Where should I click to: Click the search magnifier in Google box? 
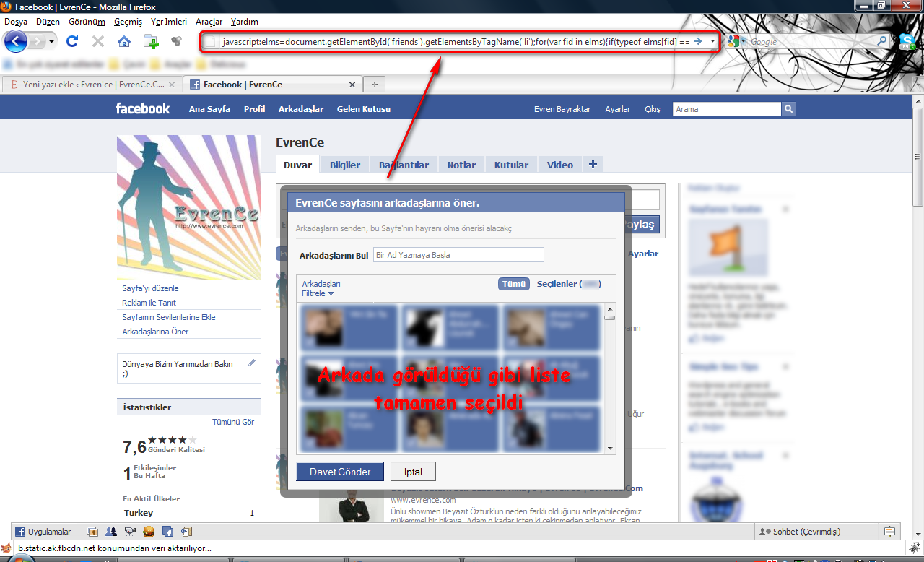881,41
